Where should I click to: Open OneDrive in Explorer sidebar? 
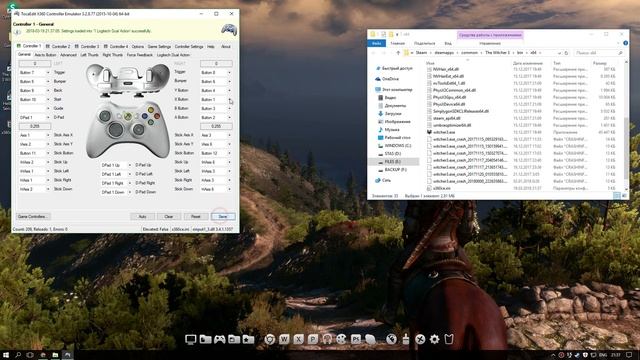click(391, 79)
